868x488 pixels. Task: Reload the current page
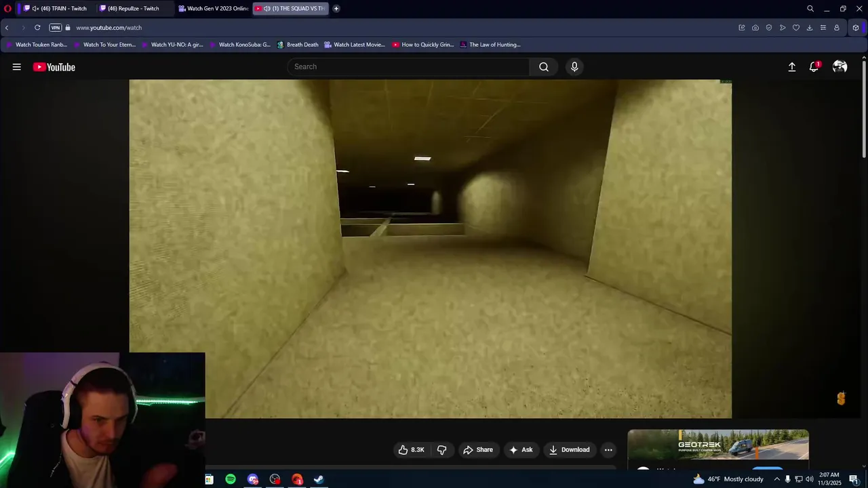tap(37, 28)
